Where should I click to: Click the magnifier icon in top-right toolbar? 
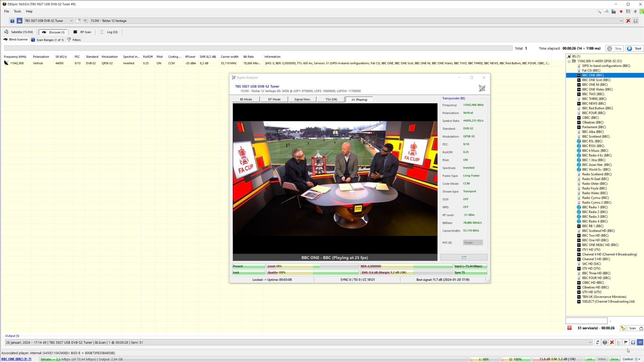pyautogui.click(x=599, y=11)
